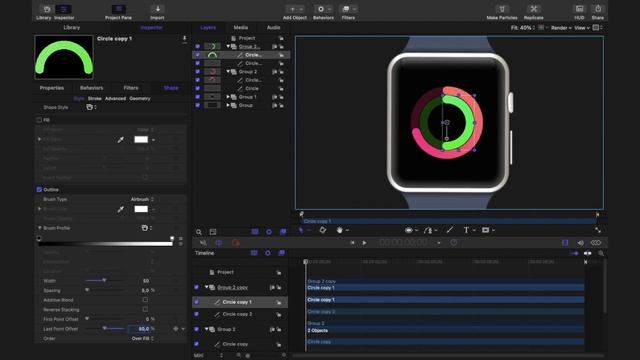The height and width of the screenshot is (360, 640).
Task: Click eyedropper beside Fill color swatch
Action: pos(121,140)
